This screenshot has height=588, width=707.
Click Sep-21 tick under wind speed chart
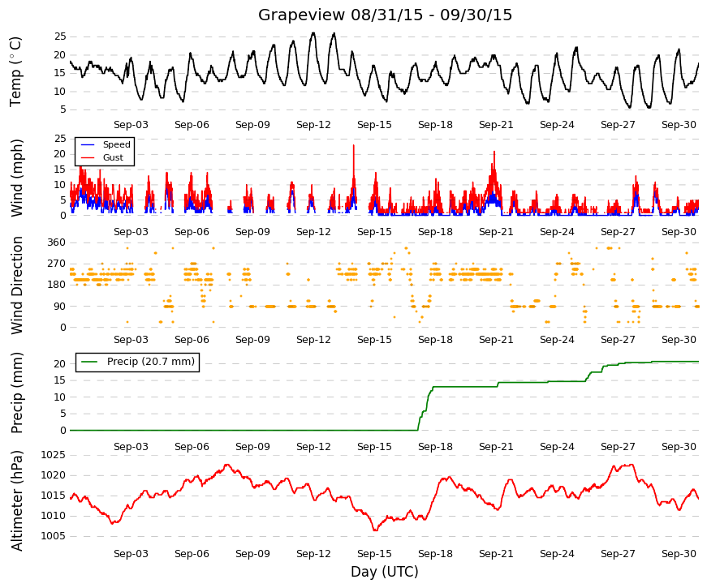click(x=496, y=232)
